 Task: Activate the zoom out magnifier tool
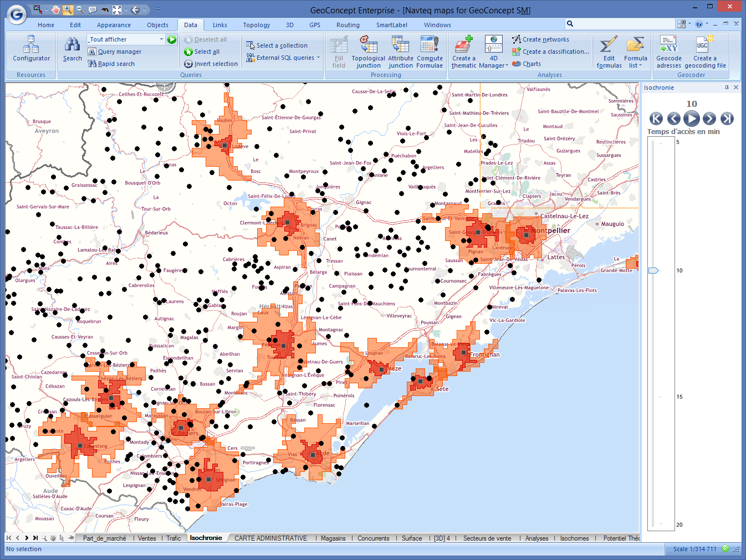coord(80,9)
